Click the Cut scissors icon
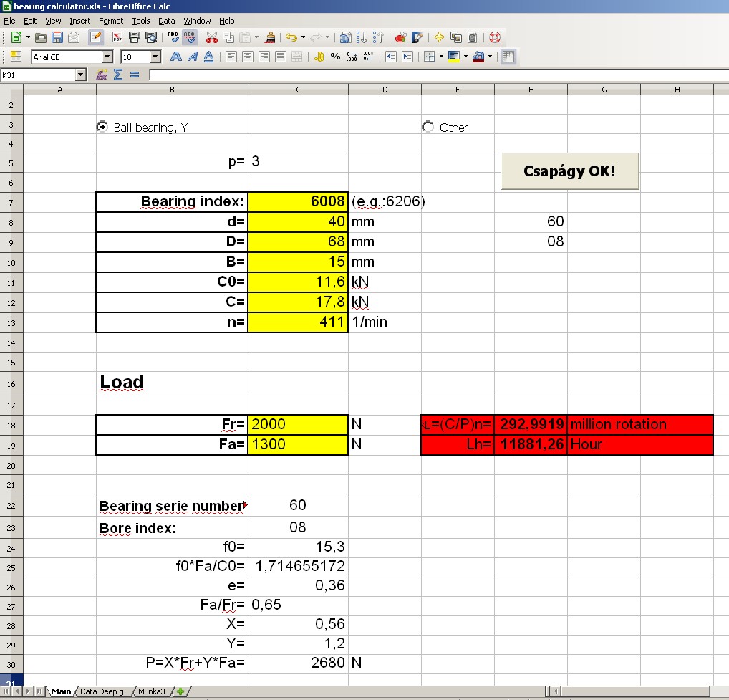 [x=211, y=37]
